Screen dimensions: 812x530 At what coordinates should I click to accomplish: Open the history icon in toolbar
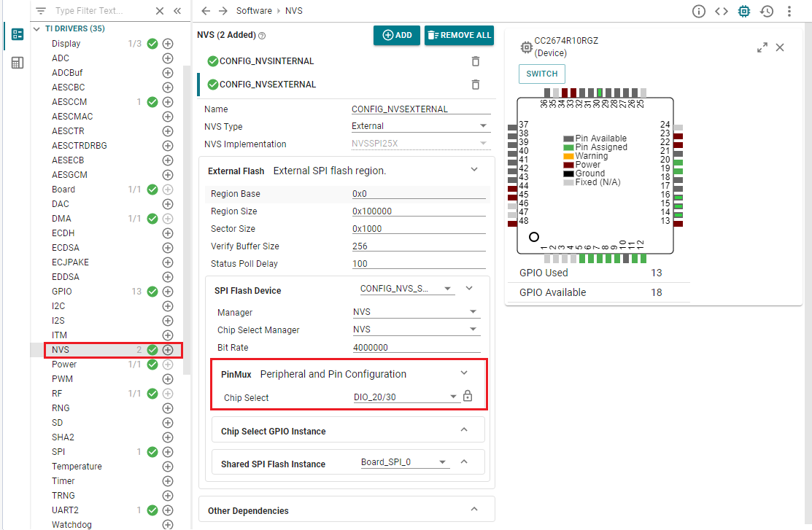tap(766, 11)
